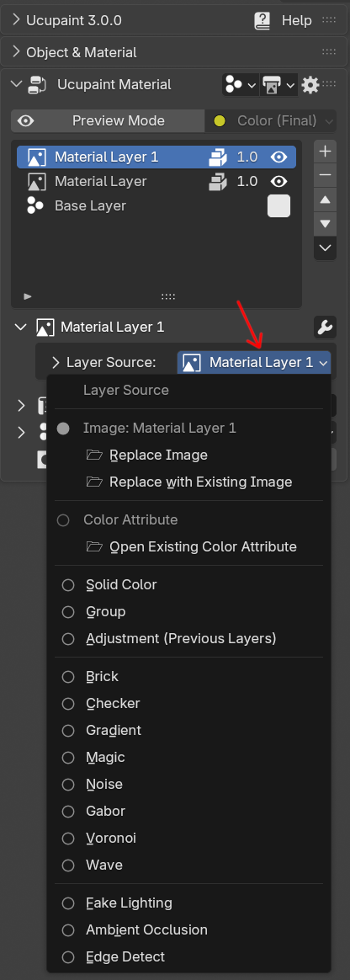Click the image icon of Material Layer row
Image resolution: width=350 pixels, height=980 pixels.
point(35,181)
